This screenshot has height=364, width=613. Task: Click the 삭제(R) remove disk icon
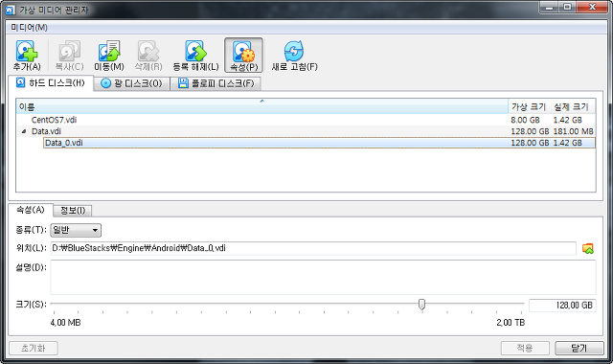click(148, 51)
